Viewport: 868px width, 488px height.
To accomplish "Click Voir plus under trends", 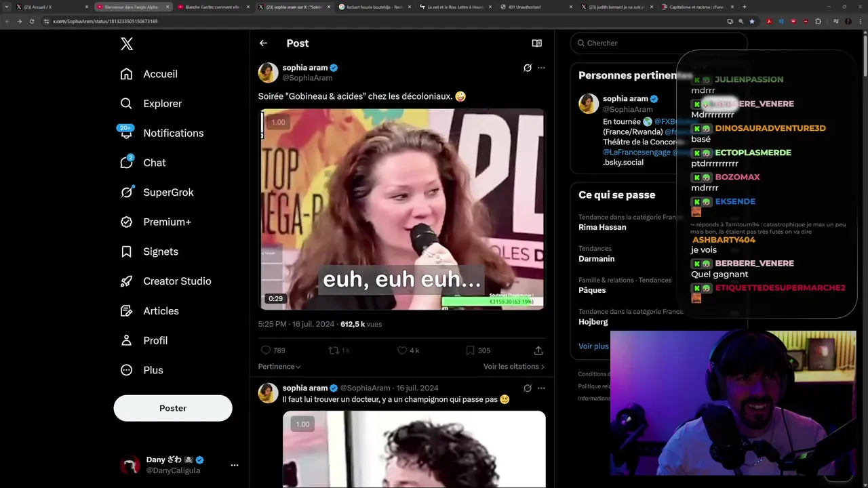I will pyautogui.click(x=593, y=346).
